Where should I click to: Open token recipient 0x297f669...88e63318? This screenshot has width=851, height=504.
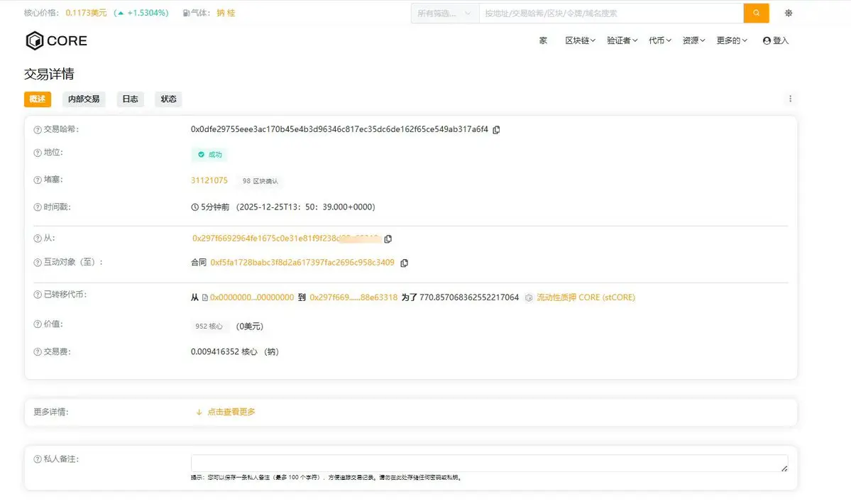pos(353,298)
